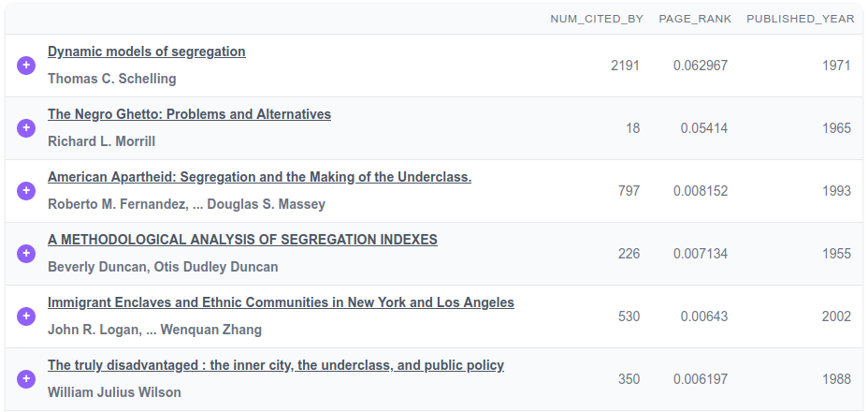This screenshot has width=868, height=412.
Task: Expand the Immigrant Enclaves paper row
Action: point(26,316)
